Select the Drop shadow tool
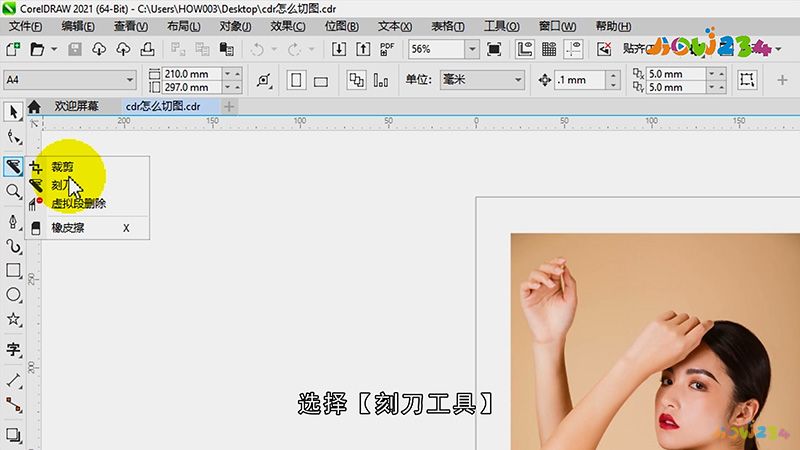800x450 pixels. 13,435
